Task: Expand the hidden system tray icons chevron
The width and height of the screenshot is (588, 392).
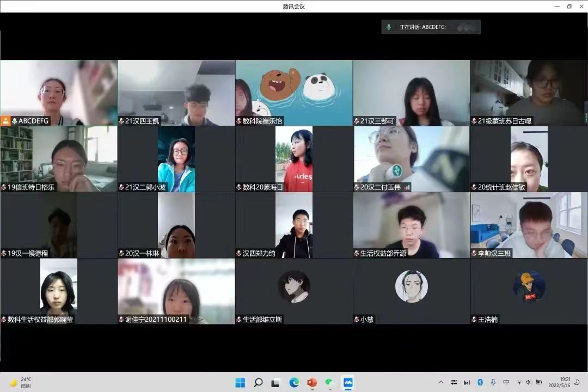Action: pyautogui.click(x=440, y=382)
